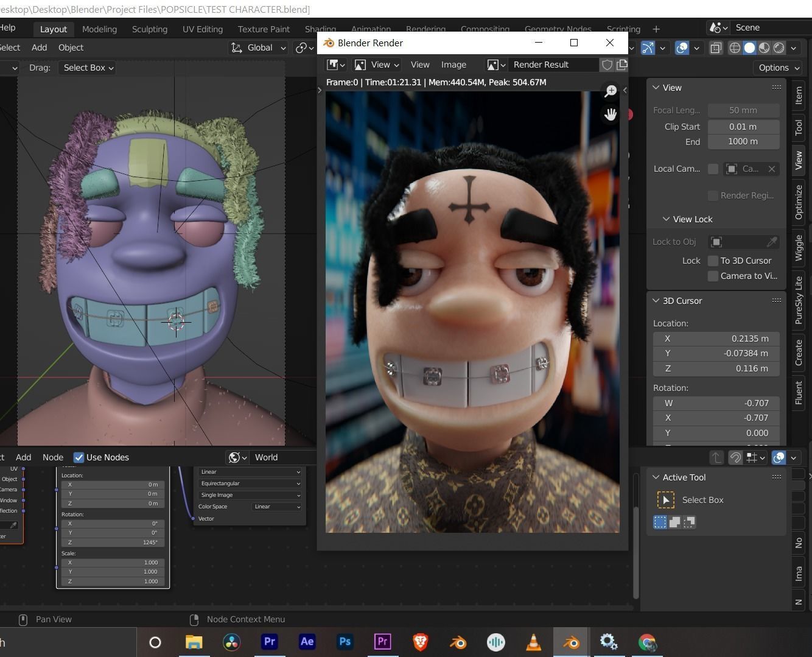Open the Optimize sidebar tab

(x=799, y=202)
